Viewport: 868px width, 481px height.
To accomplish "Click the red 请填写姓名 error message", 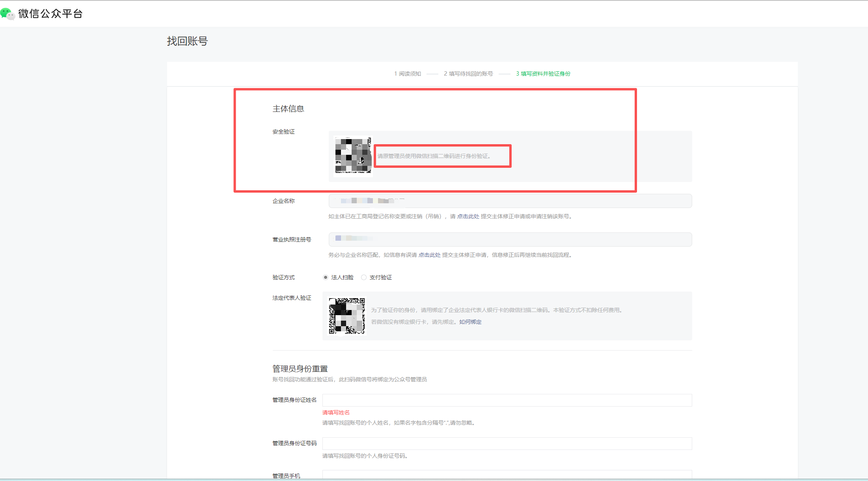I will point(336,412).
